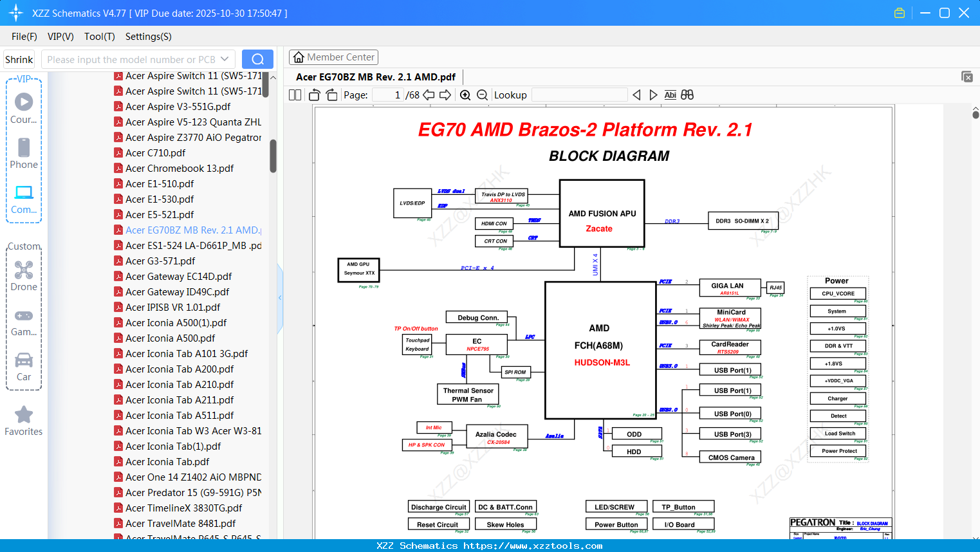Open Acer Aspire V3-551G.pdf
980x552 pixels.
tap(178, 107)
